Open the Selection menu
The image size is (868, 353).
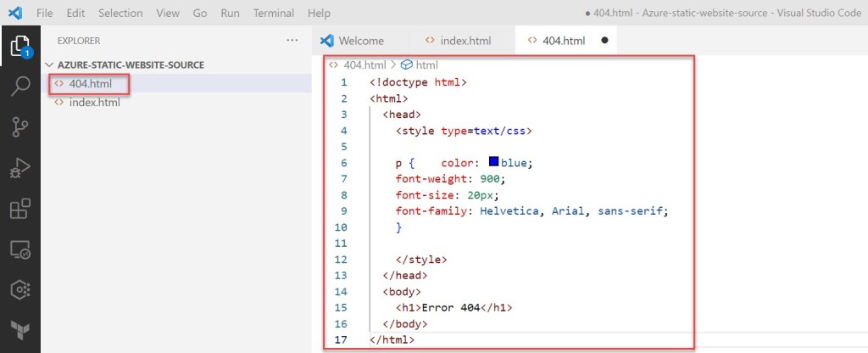tap(120, 14)
